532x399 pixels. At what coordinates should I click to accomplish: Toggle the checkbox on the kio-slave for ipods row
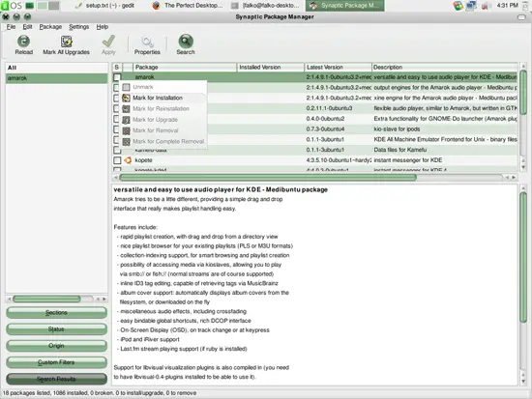(116, 129)
